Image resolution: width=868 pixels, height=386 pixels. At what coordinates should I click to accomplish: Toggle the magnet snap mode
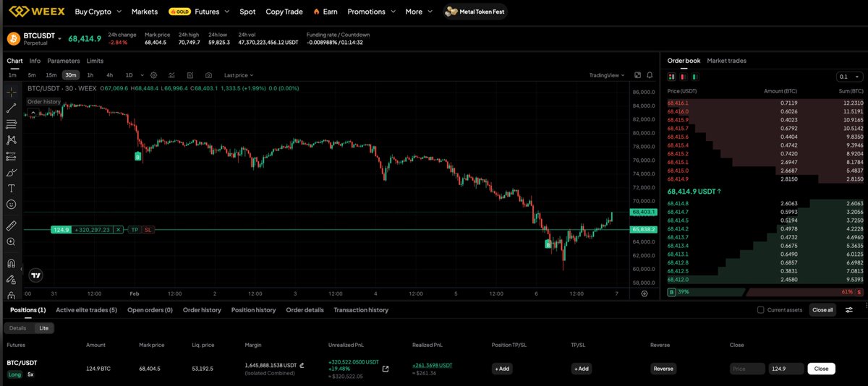11,263
